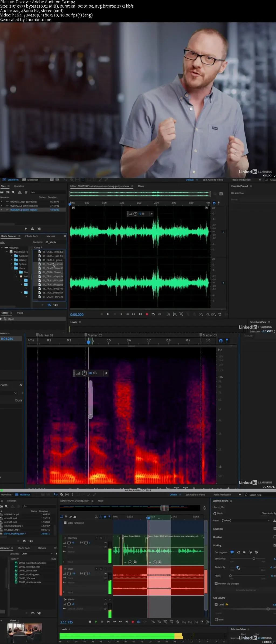Open the Preset (Custom) dropdown in Essential Sound

245,520
